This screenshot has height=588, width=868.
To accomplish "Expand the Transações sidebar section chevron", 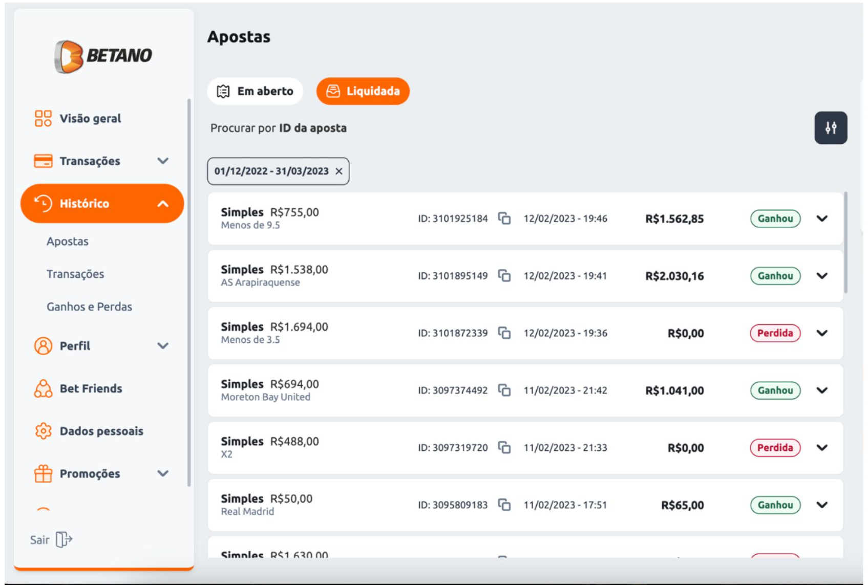I will point(163,161).
